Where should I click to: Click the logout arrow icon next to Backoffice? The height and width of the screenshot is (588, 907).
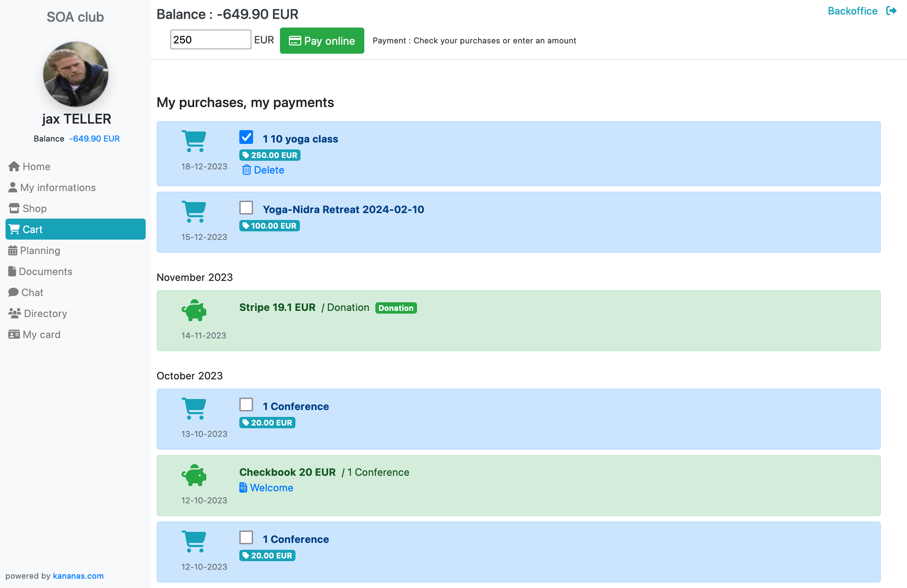coord(891,11)
